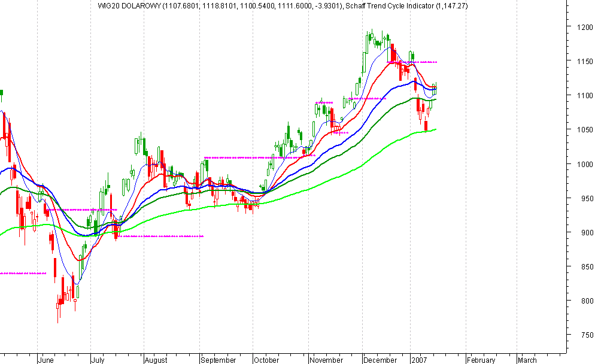The width and height of the screenshot is (595, 364).
Task: Click the 1100 price level label
Action: (585, 95)
